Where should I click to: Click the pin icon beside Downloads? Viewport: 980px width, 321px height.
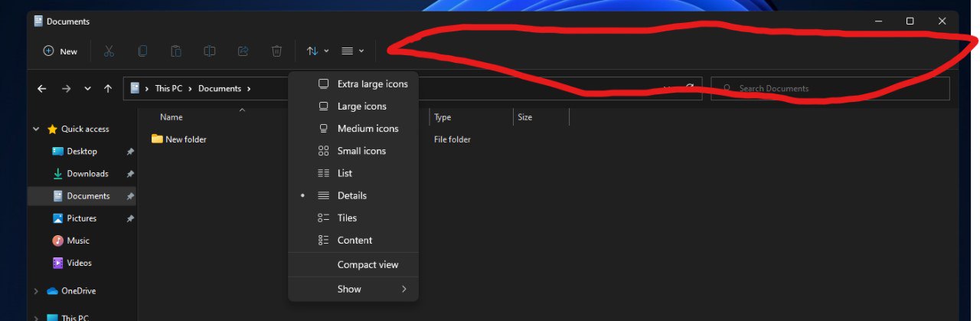point(130,174)
